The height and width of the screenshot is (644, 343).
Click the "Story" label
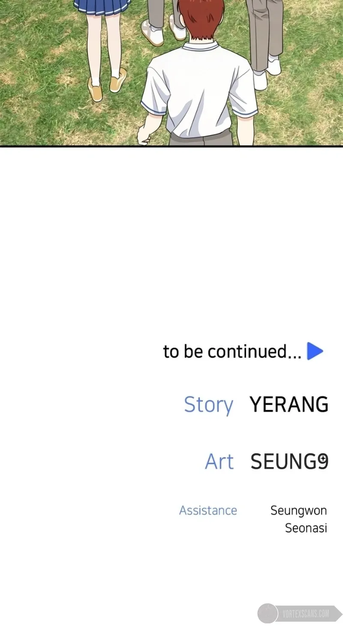[208, 405]
